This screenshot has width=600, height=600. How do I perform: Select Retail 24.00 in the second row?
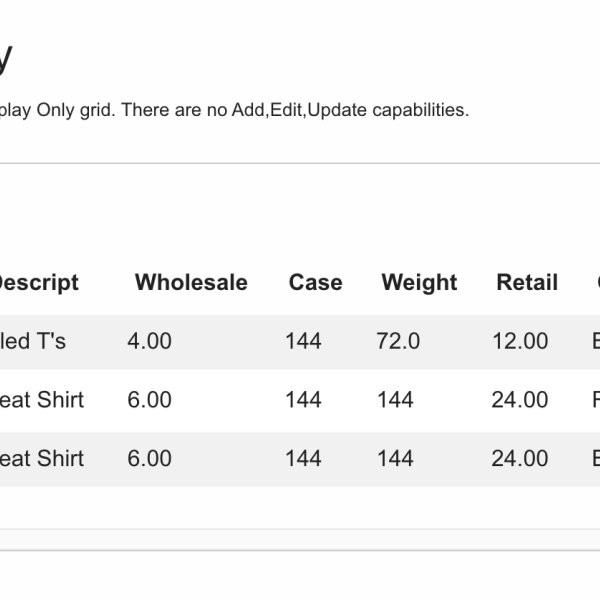[520, 400]
